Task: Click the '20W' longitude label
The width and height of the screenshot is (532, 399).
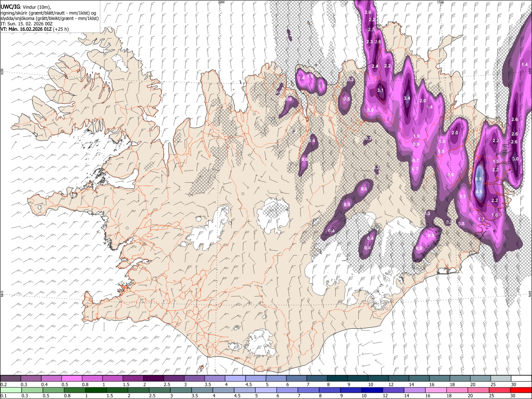Action: 221,2
